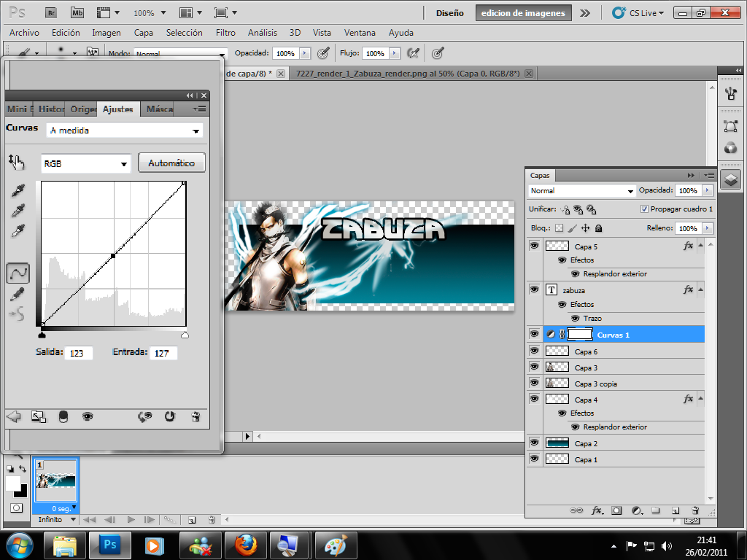The width and height of the screenshot is (747, 560).
Task: Add a layer mask in Capas panel
Action: (616, 510)
